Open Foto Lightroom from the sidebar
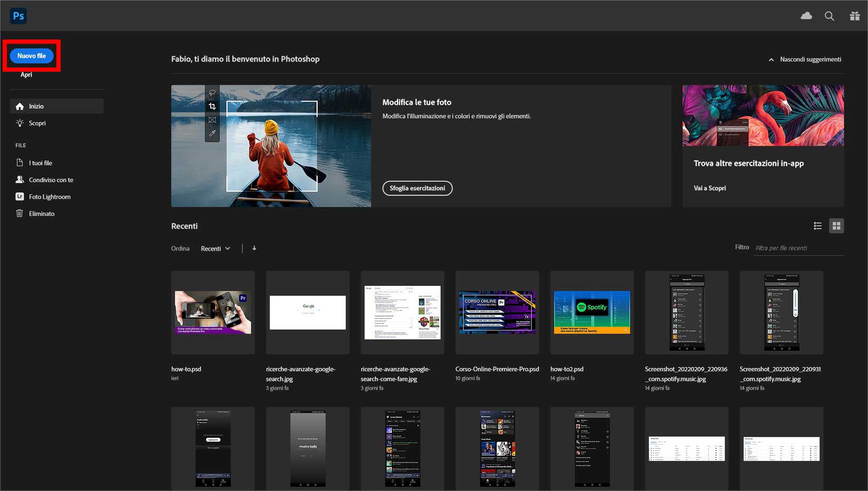The width and height of the screenshot is (868, 491). (49, 196)
